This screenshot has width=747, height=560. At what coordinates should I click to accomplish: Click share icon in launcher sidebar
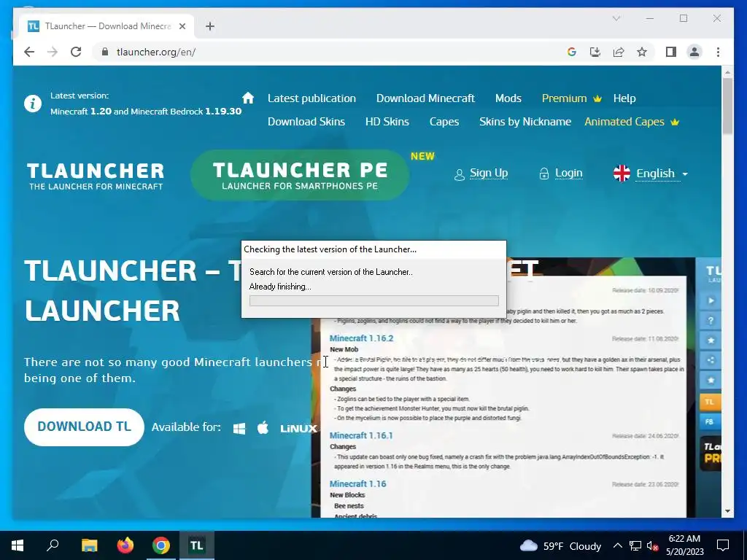711,360
